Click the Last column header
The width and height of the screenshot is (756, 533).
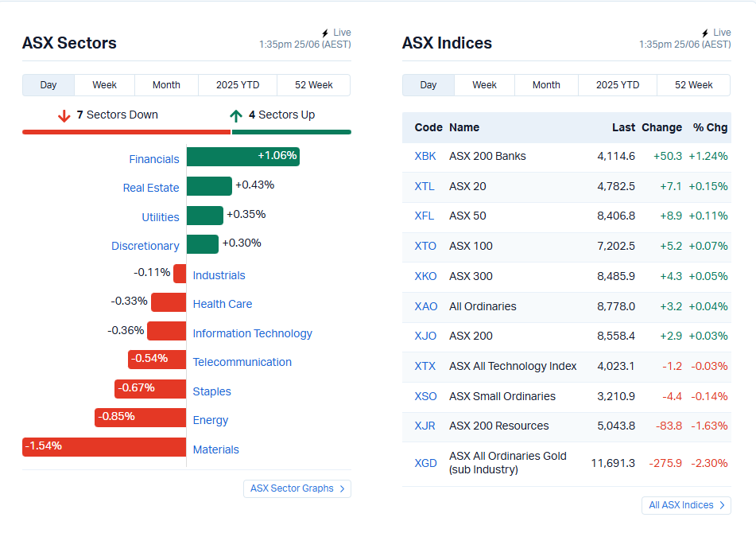pos(624,127)
